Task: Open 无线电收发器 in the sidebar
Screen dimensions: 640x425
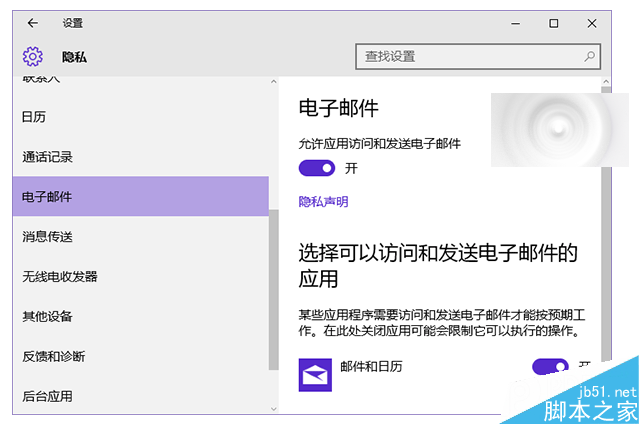Action: point(60,277)
